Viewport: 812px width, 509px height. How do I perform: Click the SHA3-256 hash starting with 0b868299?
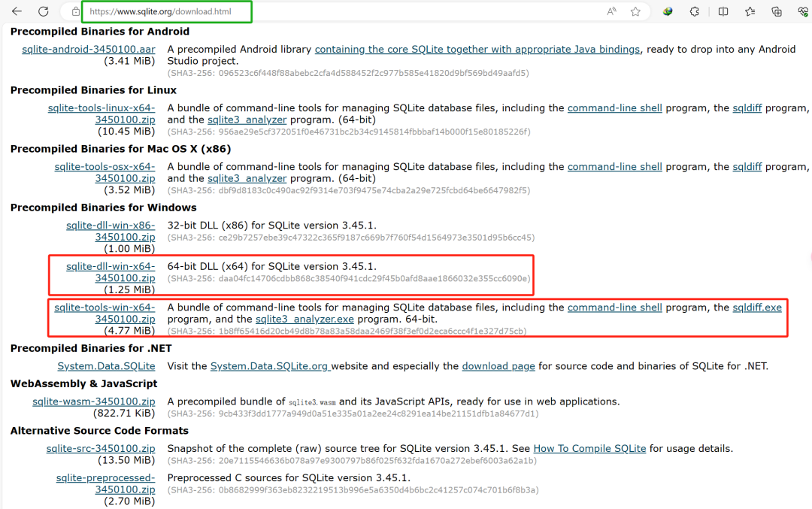coord(353,490)
